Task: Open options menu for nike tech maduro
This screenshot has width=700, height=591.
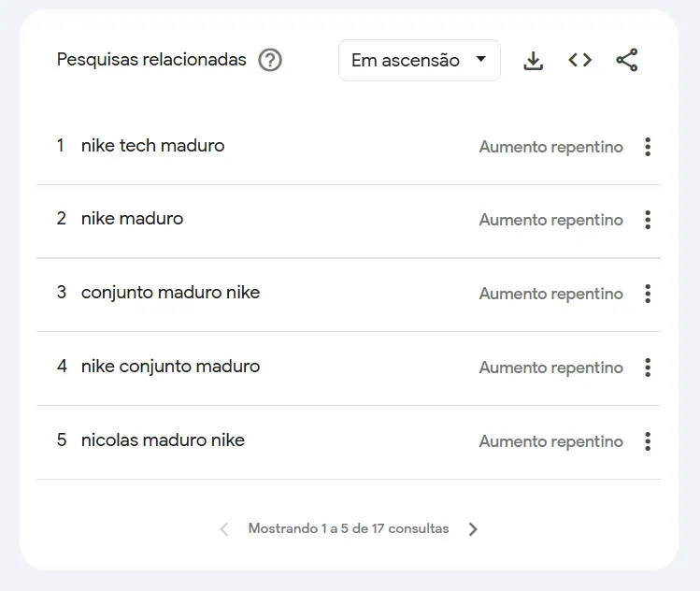Action: point(648,147)
